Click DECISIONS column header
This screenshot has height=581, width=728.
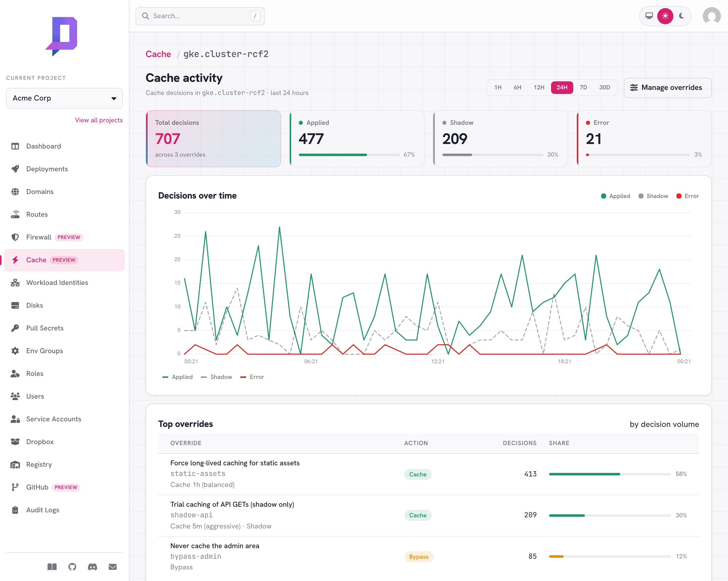click(519, 443)
